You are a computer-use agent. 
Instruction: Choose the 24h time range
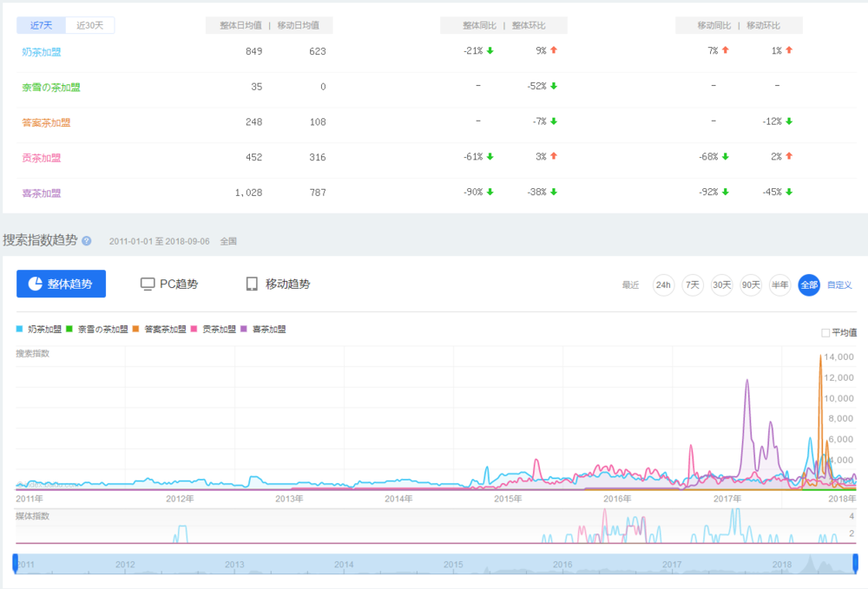(x=663, y=285)
